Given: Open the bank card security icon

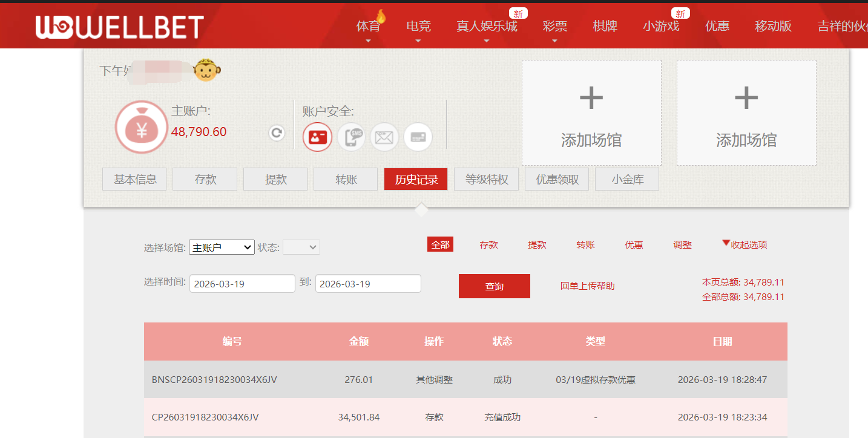Looking at the screenshot, I should click(x=418, y=137).
